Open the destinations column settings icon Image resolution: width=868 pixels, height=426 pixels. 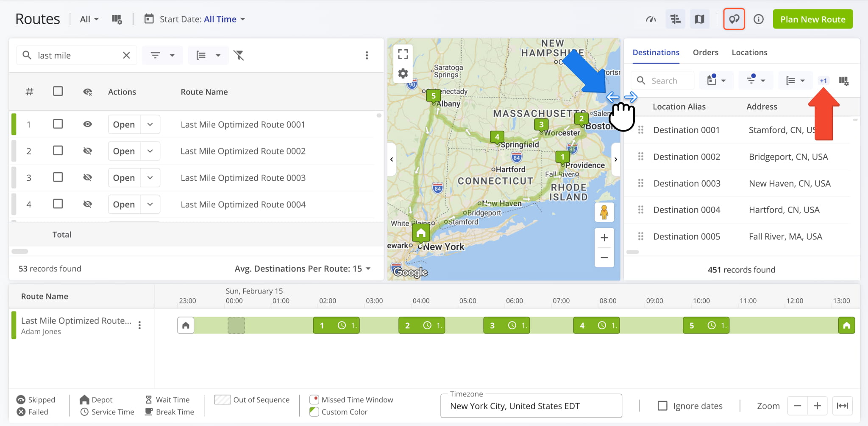coord(843,81)
